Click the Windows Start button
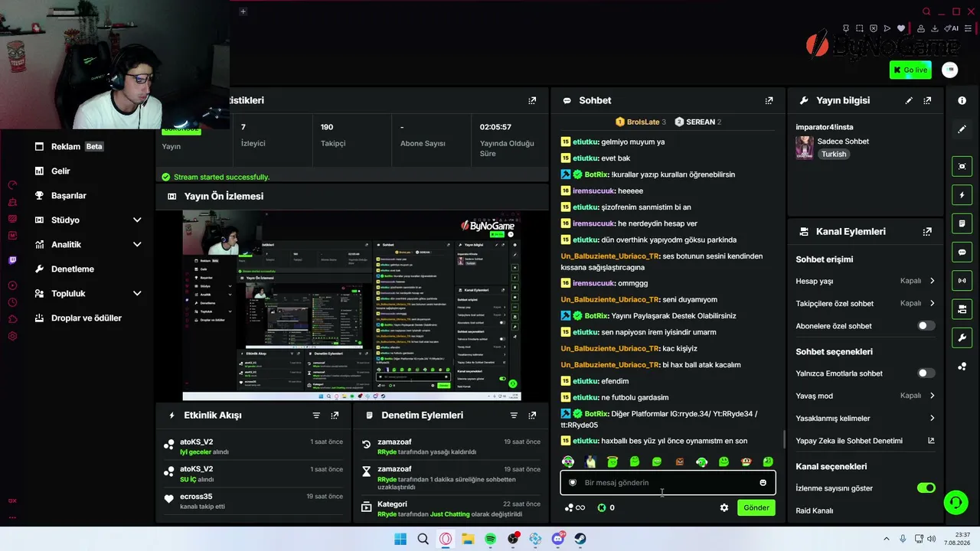The image size is (980, 551). [x=400, y=539]
